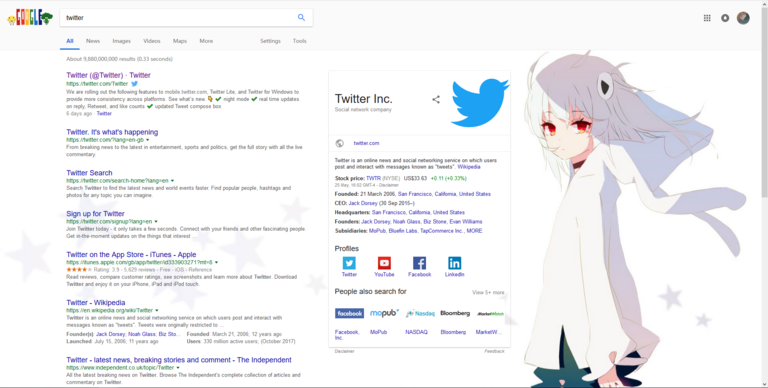The width and height of the screenshot is (768, 388).
Task: Open Twitter. It's what's happening result
Action: (112, 132)
